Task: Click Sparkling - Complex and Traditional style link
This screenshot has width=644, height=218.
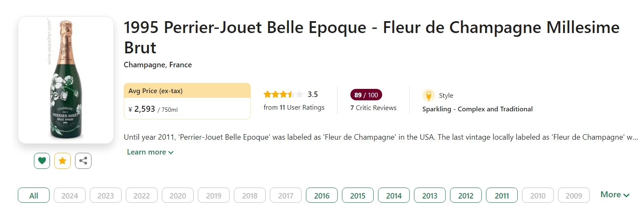Action: click(x=477, y=109)
